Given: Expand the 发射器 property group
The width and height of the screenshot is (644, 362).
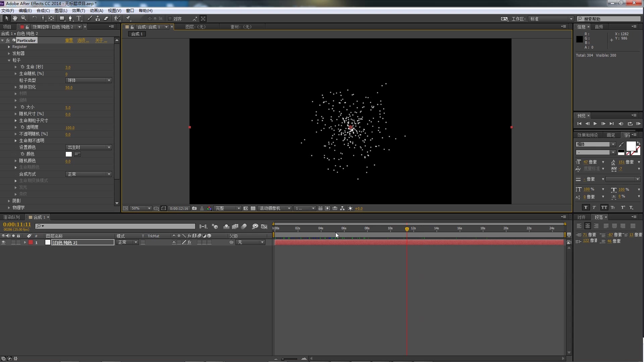Looking at the screenshot, I should pos(9,54).
